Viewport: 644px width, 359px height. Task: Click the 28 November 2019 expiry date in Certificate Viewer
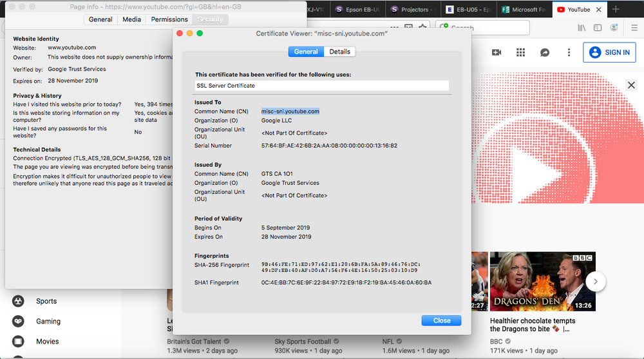[287, 237]
